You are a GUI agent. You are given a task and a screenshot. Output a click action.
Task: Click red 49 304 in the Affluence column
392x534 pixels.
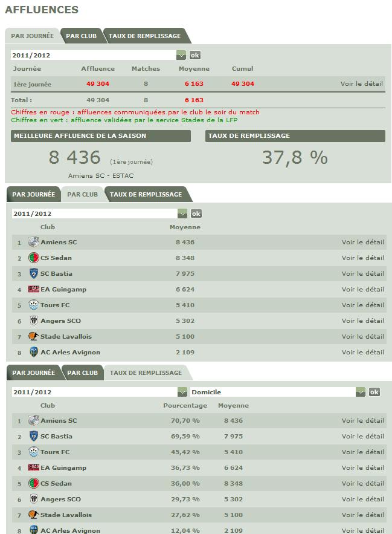click(98, 84)
